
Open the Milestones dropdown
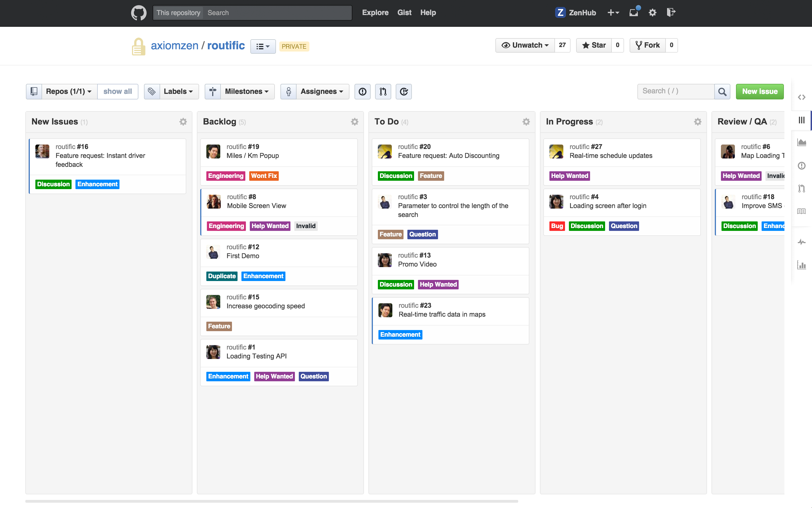click(246, 91)
